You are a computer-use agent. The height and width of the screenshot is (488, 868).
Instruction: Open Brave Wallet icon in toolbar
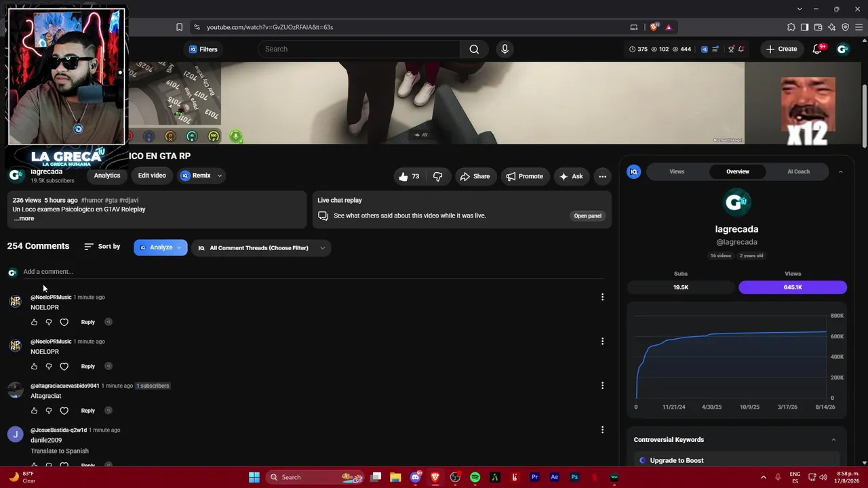pyautogui.click(x=818, y=27)
